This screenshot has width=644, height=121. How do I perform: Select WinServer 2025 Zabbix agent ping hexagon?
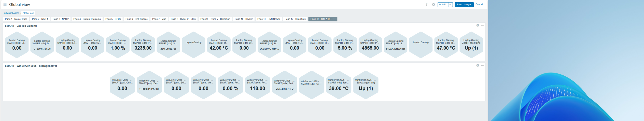(366, 85)
